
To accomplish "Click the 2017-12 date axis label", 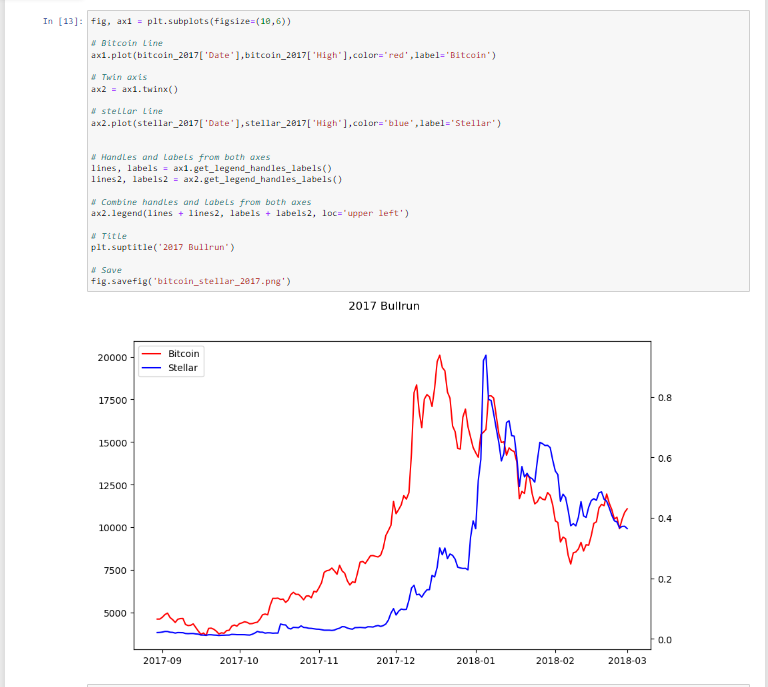I will tap(396, 661).
